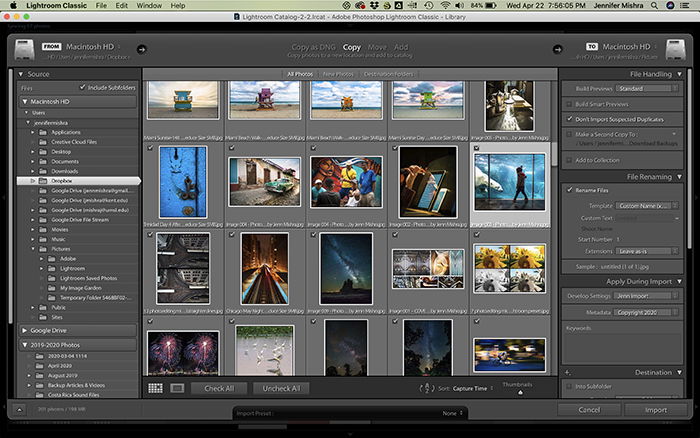Image resolution: width=700 pixels, height=438 pixels.
Task: Click the TO hard drive icon
Action: [x=675, y=50]
